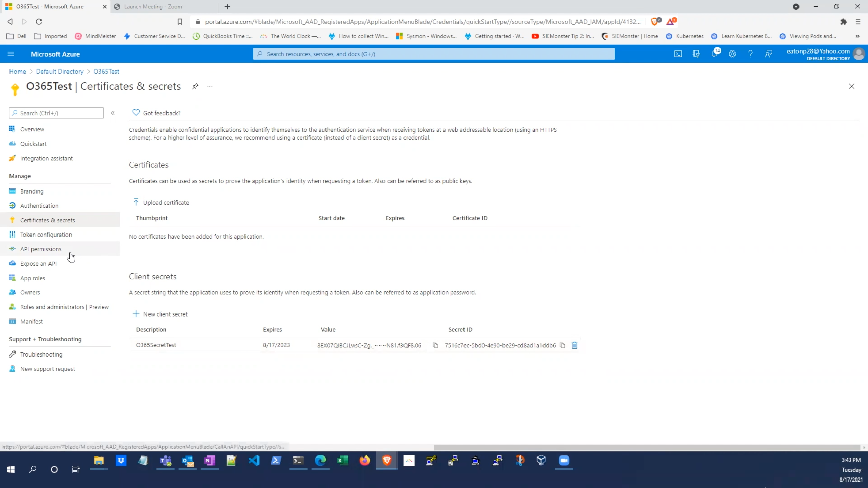Screen dimensions: 868x488
Task: Open the feedback icon in top bar
Action: pos(768,54)
